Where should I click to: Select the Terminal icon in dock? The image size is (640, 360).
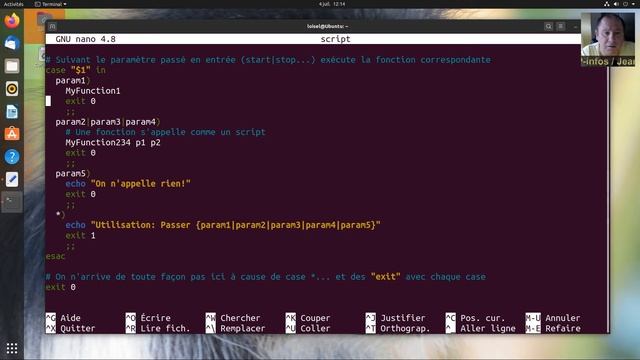pyautogui.click(x=12, y=202)
